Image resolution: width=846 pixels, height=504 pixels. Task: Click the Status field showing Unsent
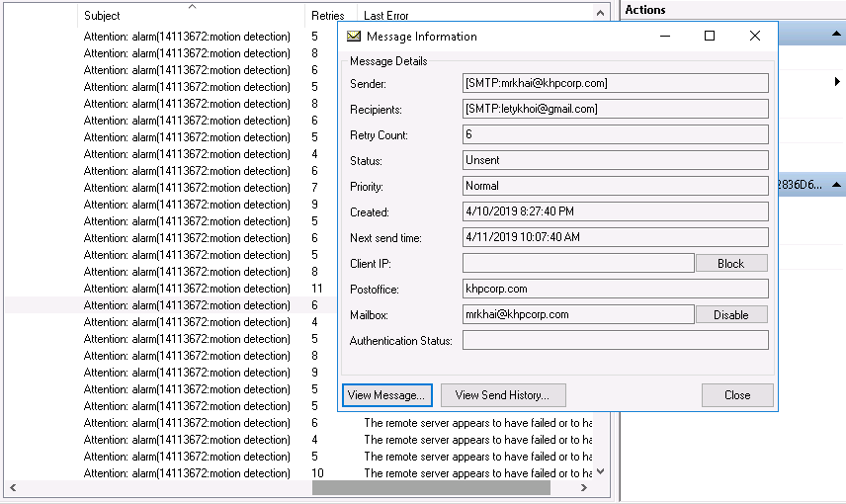[615, 160]
